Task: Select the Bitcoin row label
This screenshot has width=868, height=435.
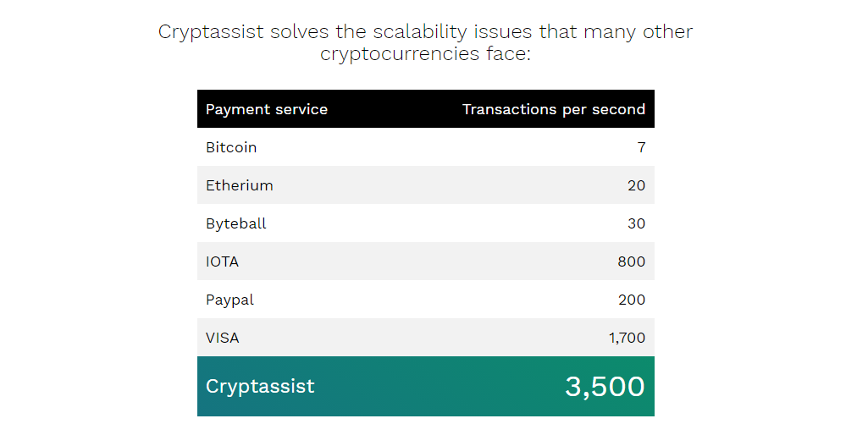Action: tap(231, 147)
